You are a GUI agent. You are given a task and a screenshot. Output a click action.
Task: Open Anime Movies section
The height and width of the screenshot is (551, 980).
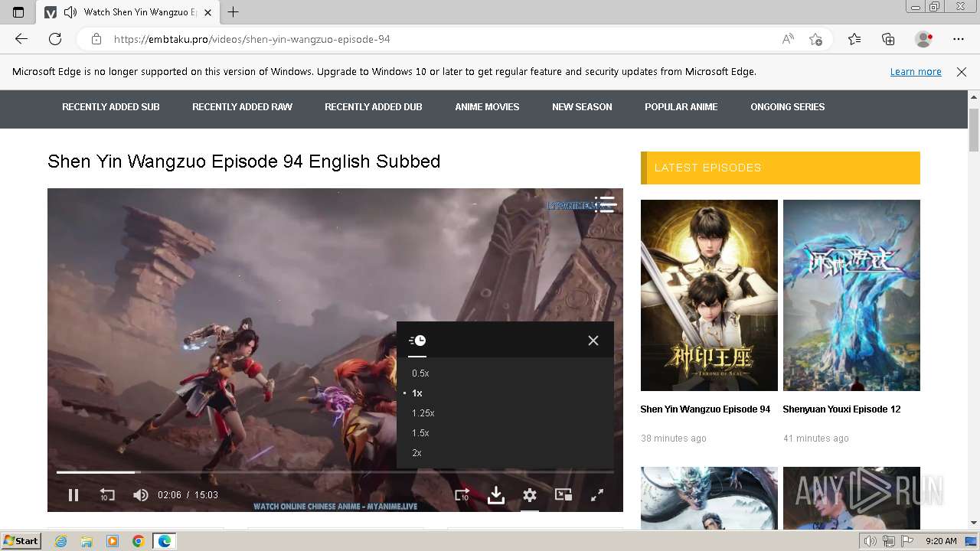(487, 107)
